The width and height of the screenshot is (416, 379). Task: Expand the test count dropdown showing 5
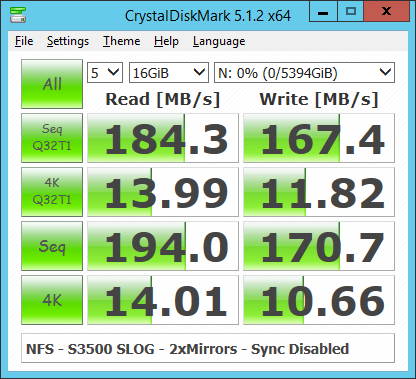click(x=105, y=72)
